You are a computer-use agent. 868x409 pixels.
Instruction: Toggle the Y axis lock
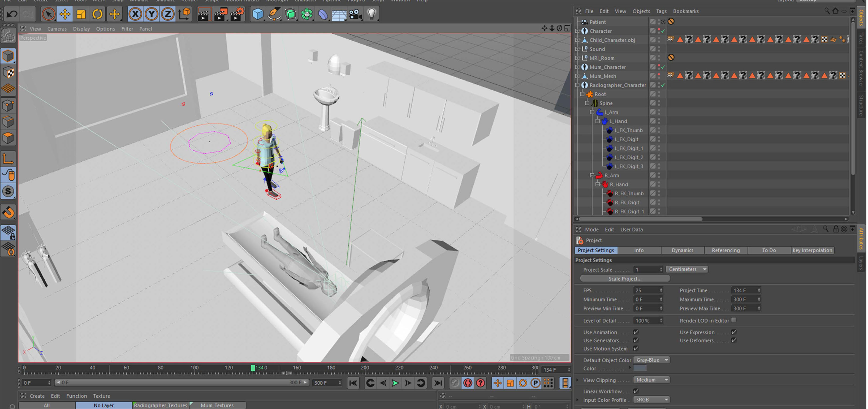click(x=151, y=14)
